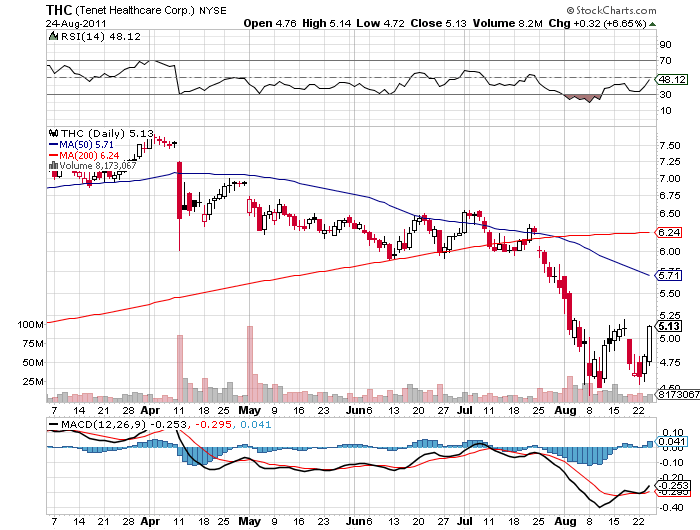Click the 75M volume axis label

click(x=33, y=344)
